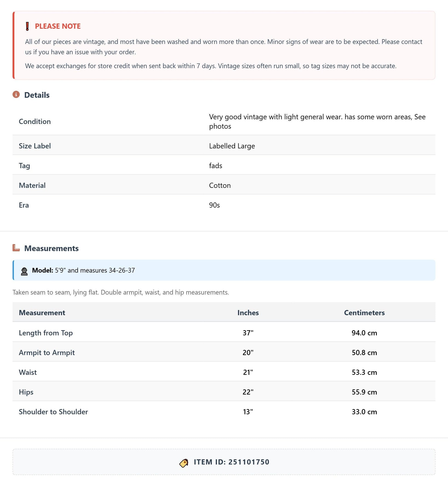Click the 90s era value
The image size is (448, 486).
[214, 205]
